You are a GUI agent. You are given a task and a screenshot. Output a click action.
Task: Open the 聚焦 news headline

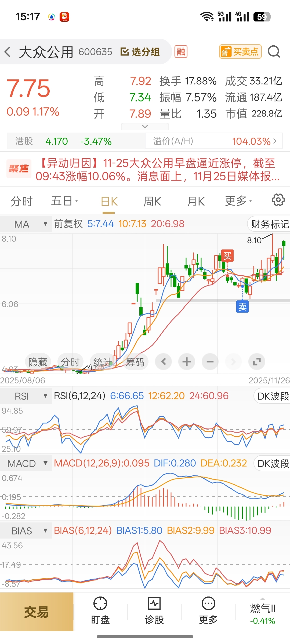tap(145, 170)
